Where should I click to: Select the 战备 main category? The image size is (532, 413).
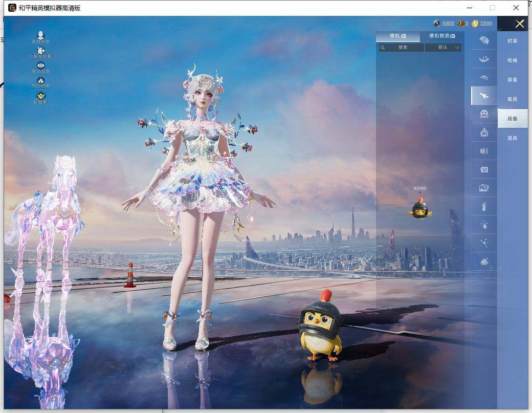[513, 118]
